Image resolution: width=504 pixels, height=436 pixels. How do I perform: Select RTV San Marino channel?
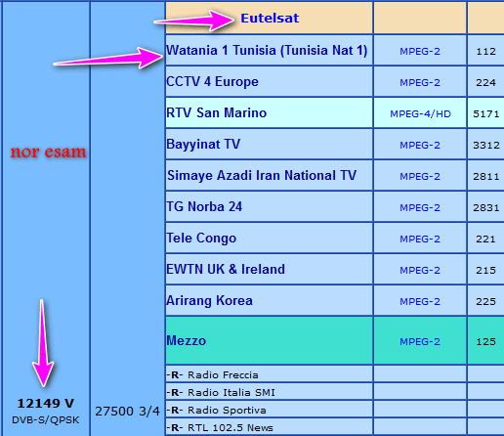216,112
